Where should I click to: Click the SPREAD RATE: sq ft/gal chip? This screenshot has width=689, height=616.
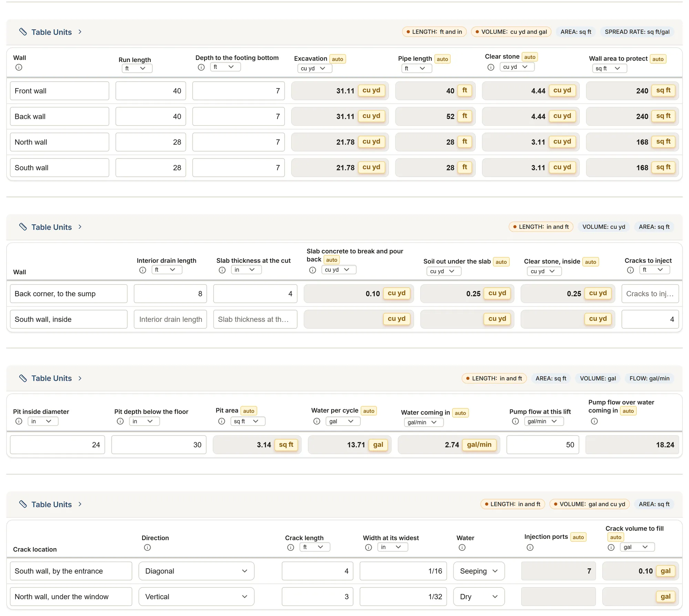tap(637, 32)
